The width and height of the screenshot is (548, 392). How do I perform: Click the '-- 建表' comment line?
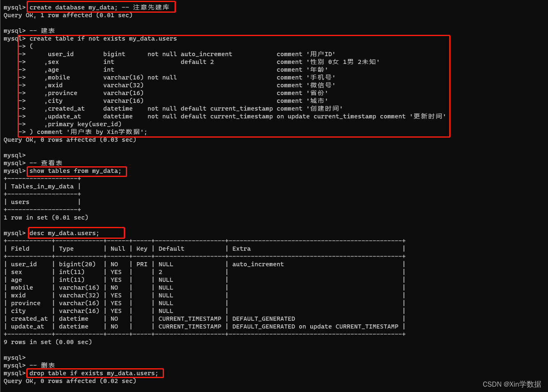[x=42, y=31]
